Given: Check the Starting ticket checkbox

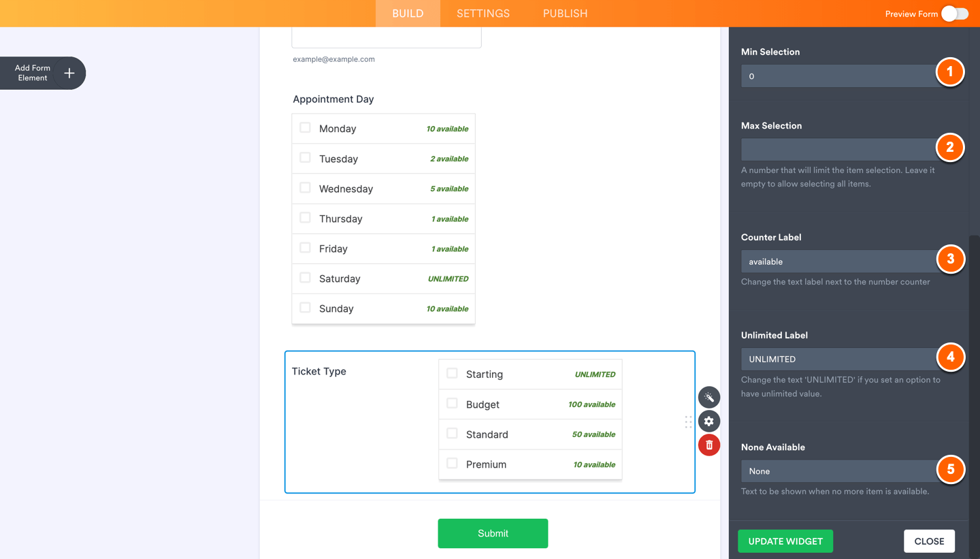Looking at the screenshot, I should [452, 374].
